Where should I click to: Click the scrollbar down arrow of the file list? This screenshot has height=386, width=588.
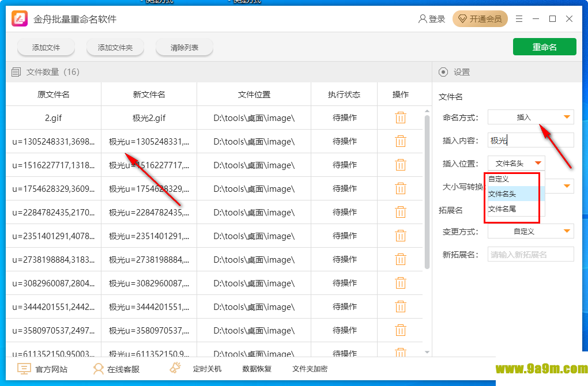tap(427, 352)
